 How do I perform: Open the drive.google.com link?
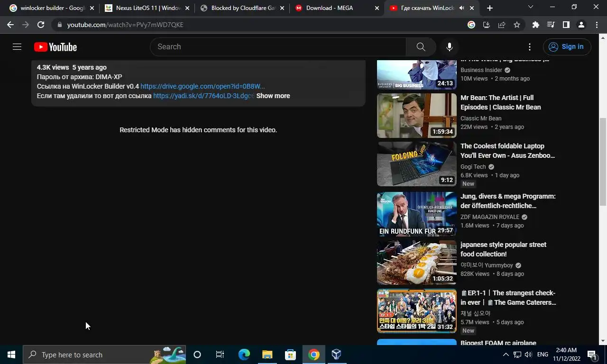[202, 86]
